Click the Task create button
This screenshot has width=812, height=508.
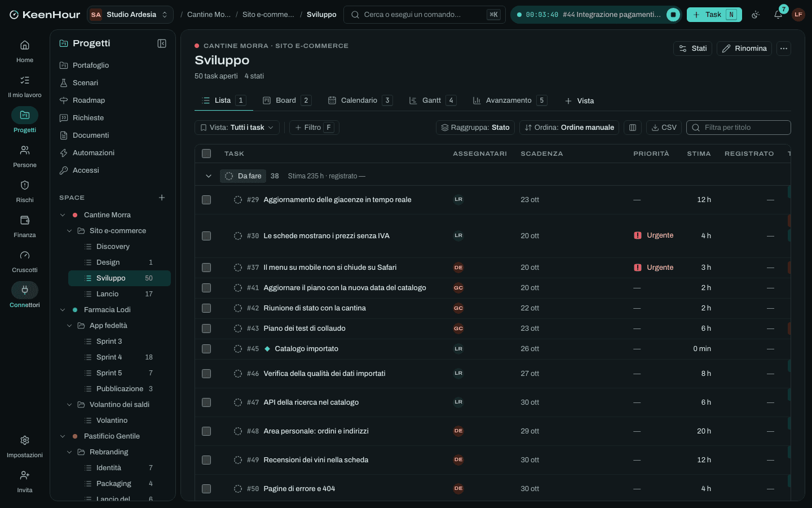(x=714, y=15)
